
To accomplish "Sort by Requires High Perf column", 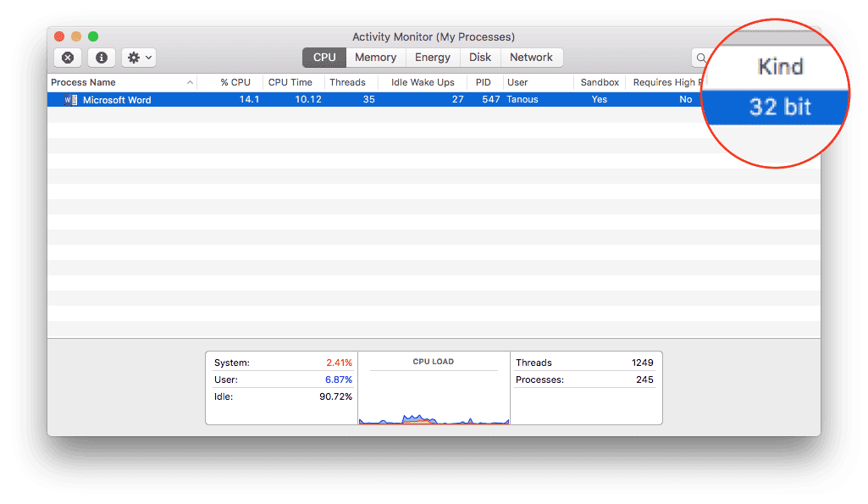I will (x=666, y=82).
